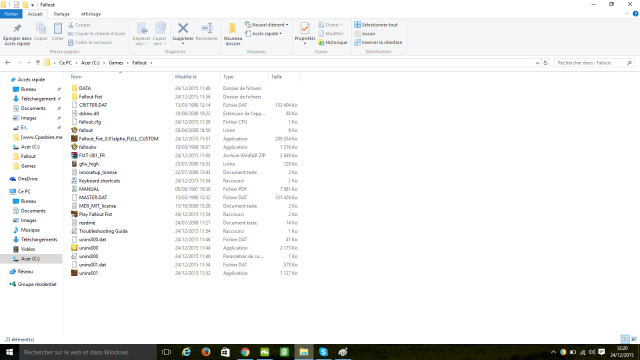Image resolution: width=640 pixels, height=360 pixels.
Task: Select the CRITTER.DAT file
Action: tap(93, 105)
